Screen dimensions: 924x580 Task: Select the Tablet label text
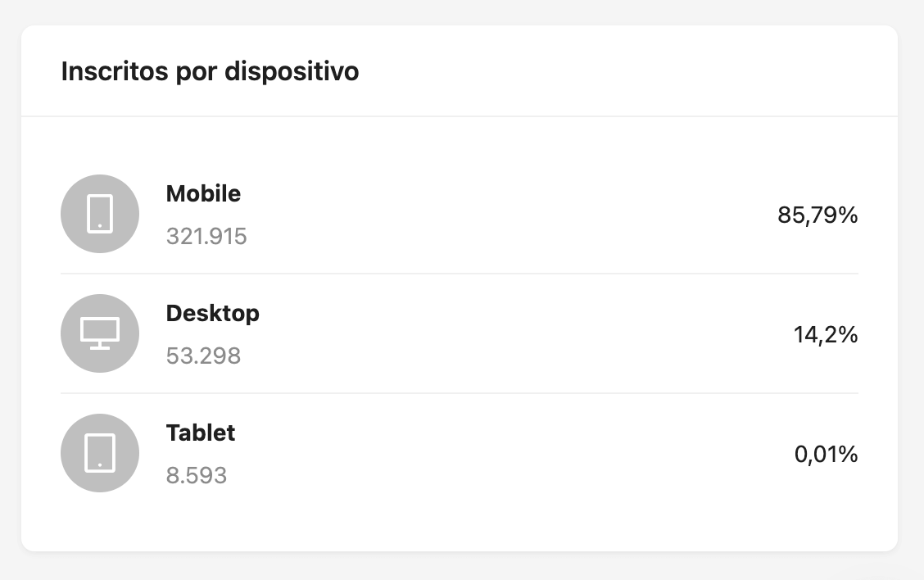(x=201, y=433)
